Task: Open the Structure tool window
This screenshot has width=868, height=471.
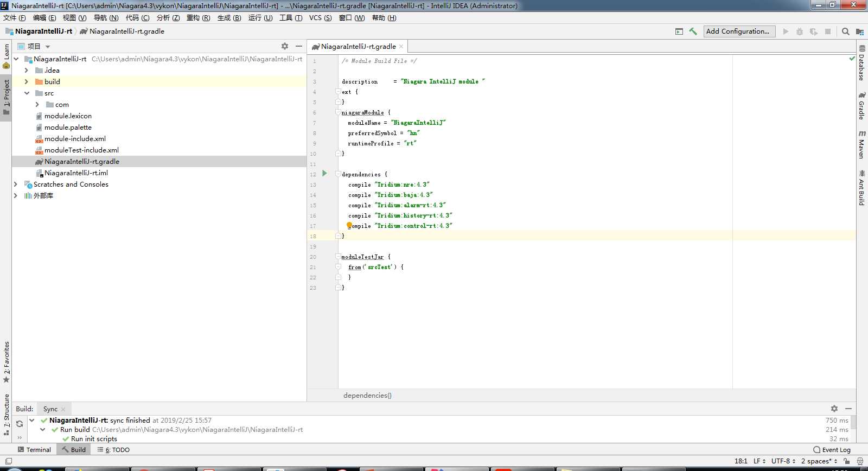Action: point(6,415)
